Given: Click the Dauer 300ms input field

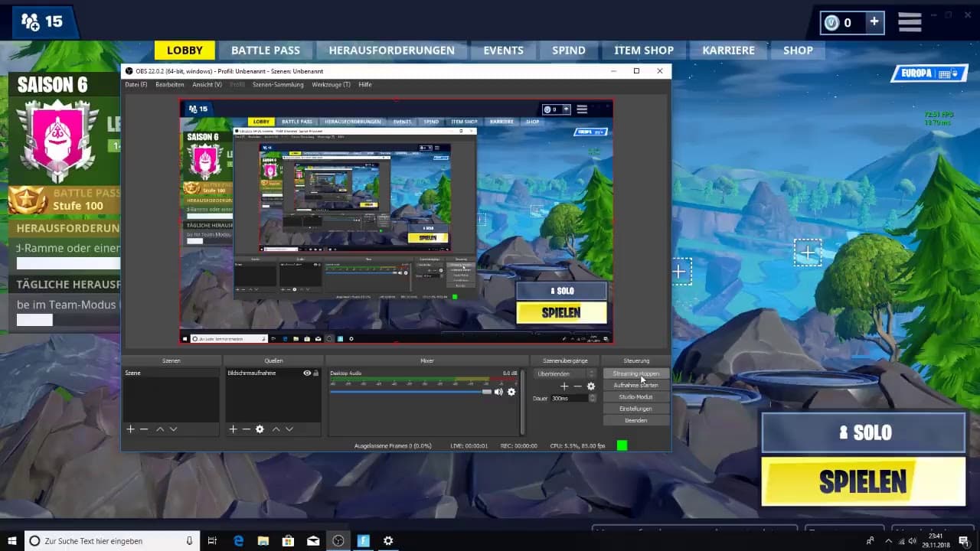Looking at the screenshot, I should pos(569,399).
